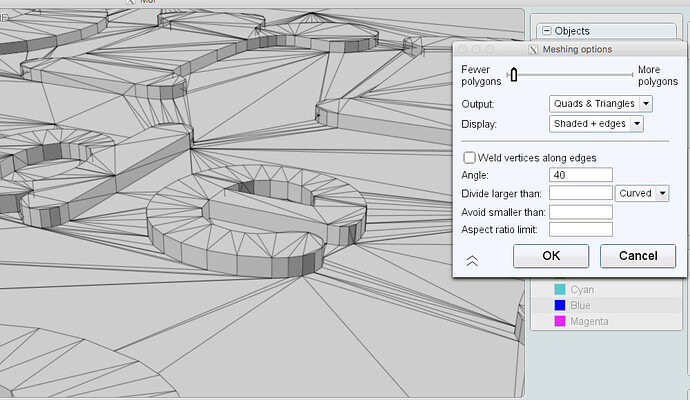
Task: Click the Cancel button in Meshing options
Action: (638, 256)
